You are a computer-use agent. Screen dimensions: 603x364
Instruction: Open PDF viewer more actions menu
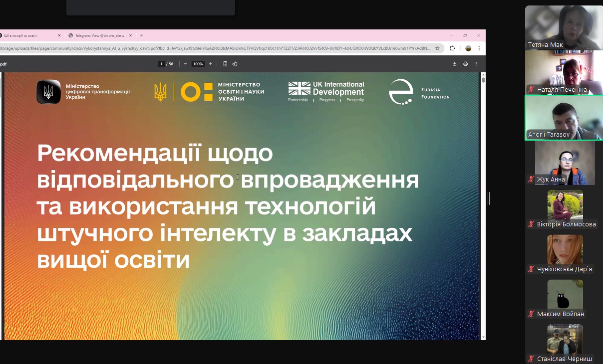476,64
